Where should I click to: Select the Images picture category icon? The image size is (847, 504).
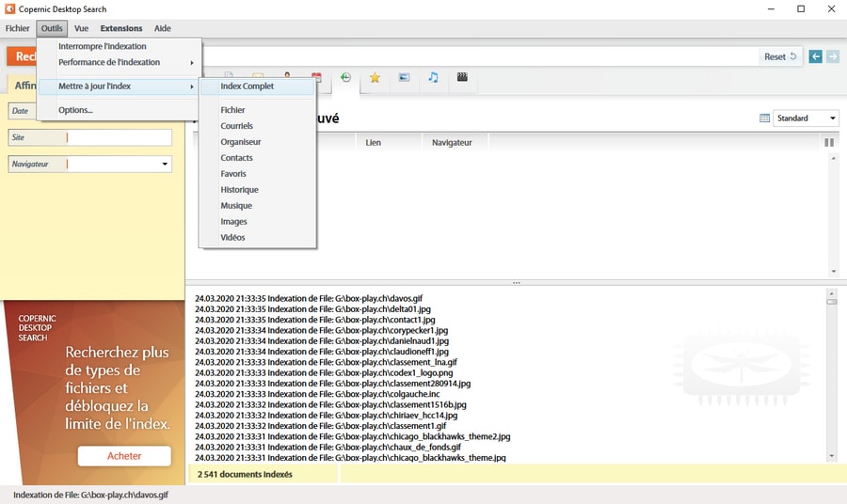tap(404, 78)
